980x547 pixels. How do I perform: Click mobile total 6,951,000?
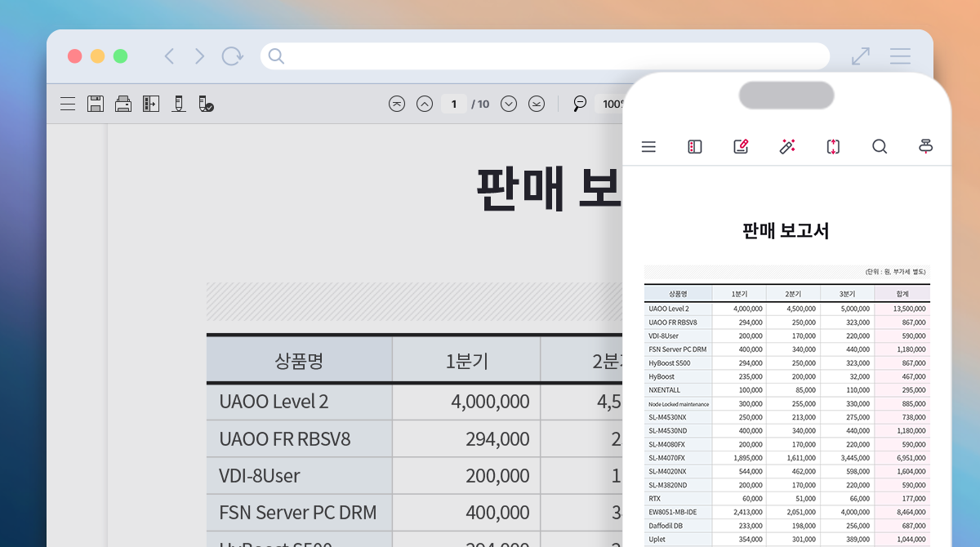point(912,458)
